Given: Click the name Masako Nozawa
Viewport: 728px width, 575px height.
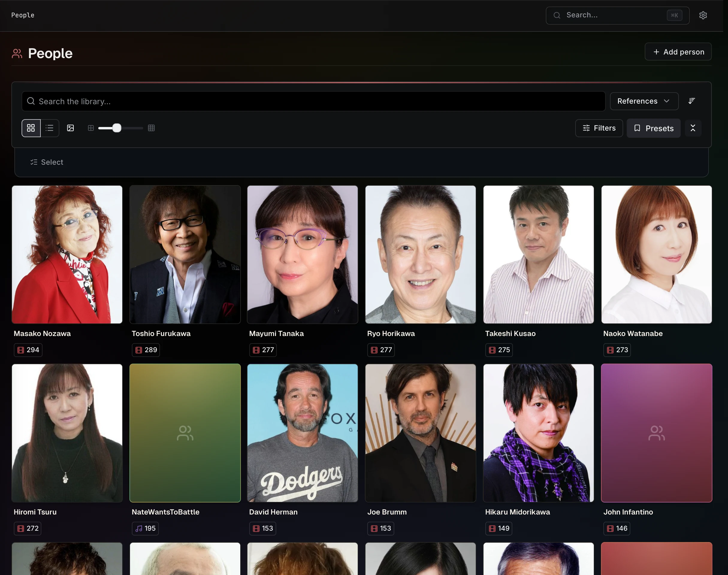Looking at the screenshot, I should click(x=42, y=333).
